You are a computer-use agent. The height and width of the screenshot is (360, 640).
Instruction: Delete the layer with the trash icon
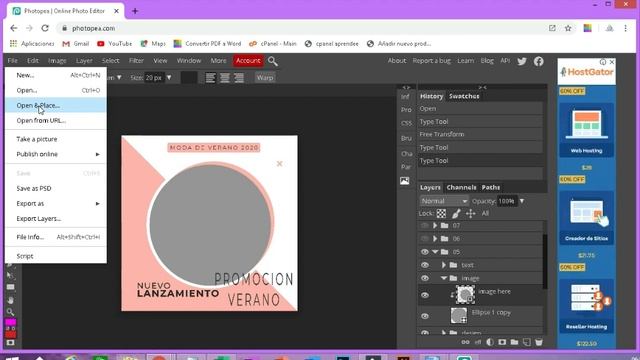(x=539, y=342)
